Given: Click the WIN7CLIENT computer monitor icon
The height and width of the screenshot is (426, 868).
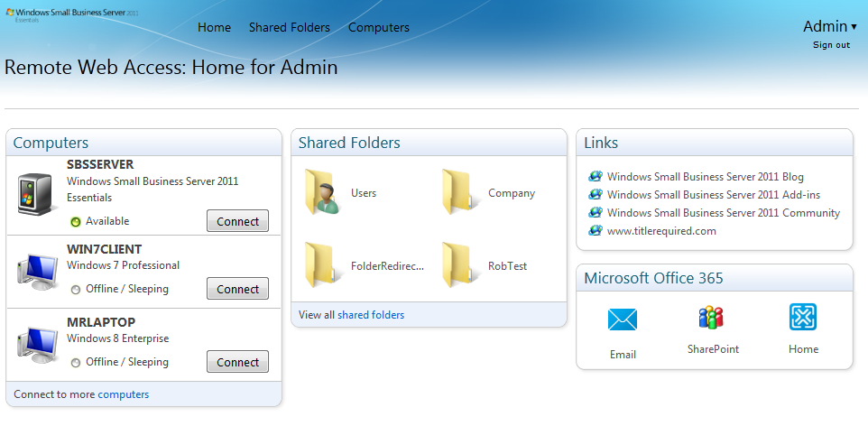Looking at the screenshot, I should click(38, 269).
